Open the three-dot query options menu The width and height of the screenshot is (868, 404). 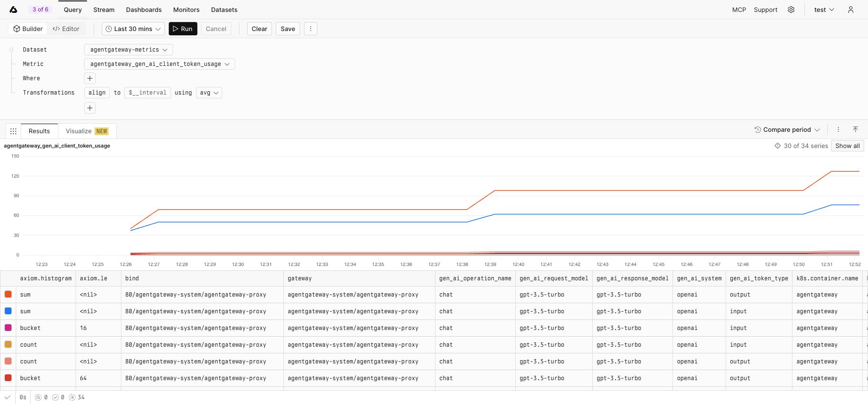pos(311,29)
